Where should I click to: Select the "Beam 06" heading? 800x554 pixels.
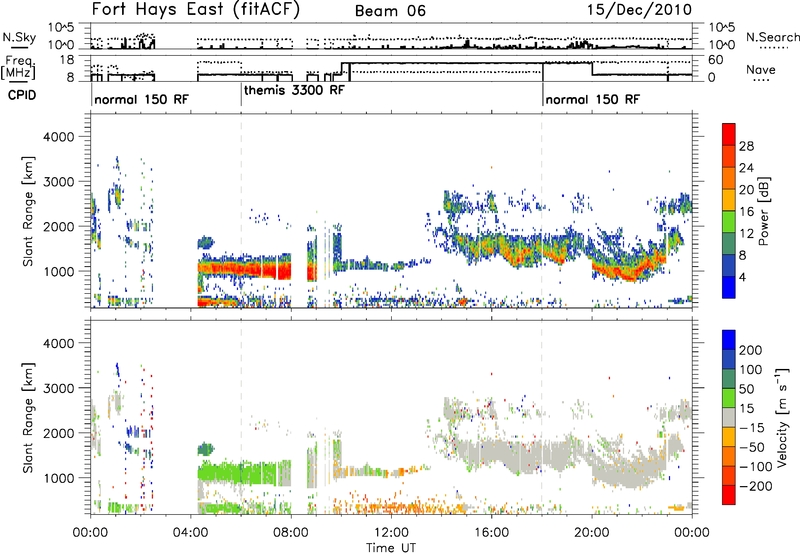[390, 11]
